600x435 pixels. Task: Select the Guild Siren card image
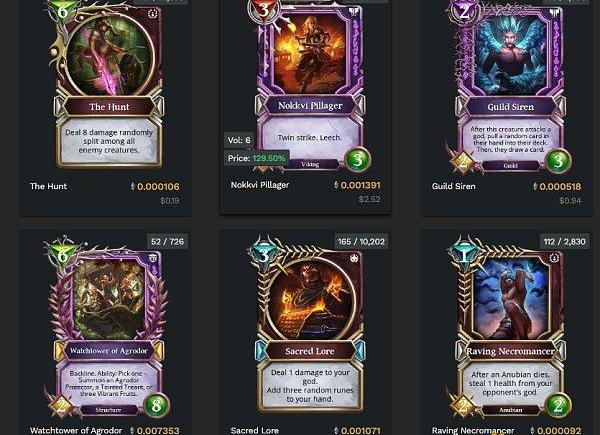510,86
